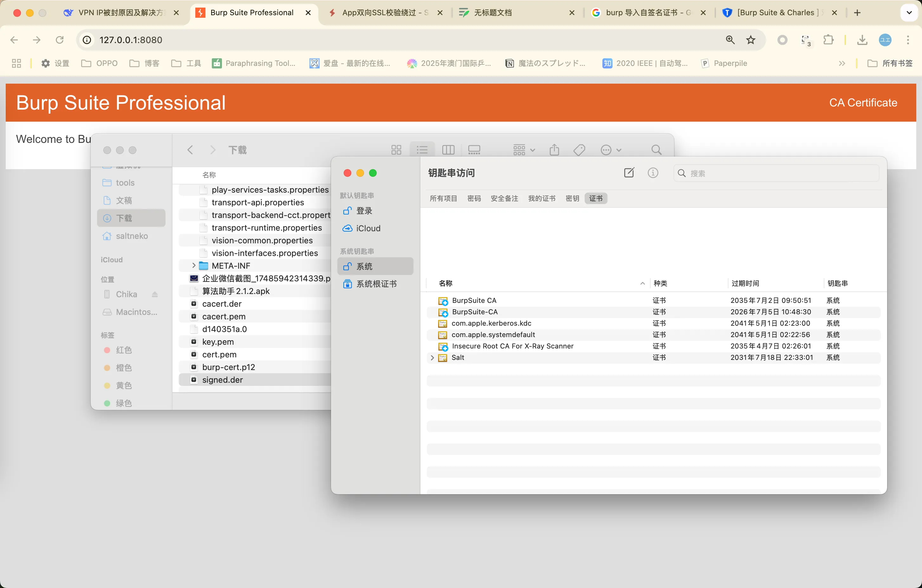Switch to the 无标题文档 browser tab
Viewport: 922px width, 588px height.
click(x=517, y=13)
